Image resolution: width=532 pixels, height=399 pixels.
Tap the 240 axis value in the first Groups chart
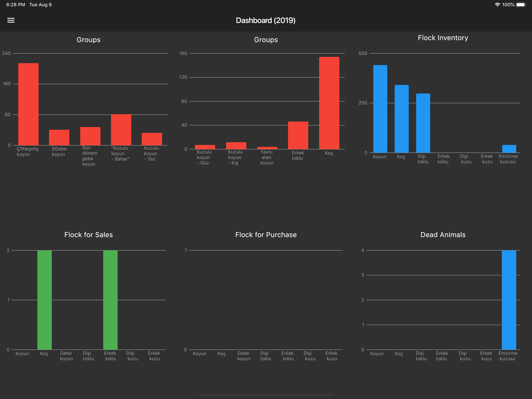point(6,53)
